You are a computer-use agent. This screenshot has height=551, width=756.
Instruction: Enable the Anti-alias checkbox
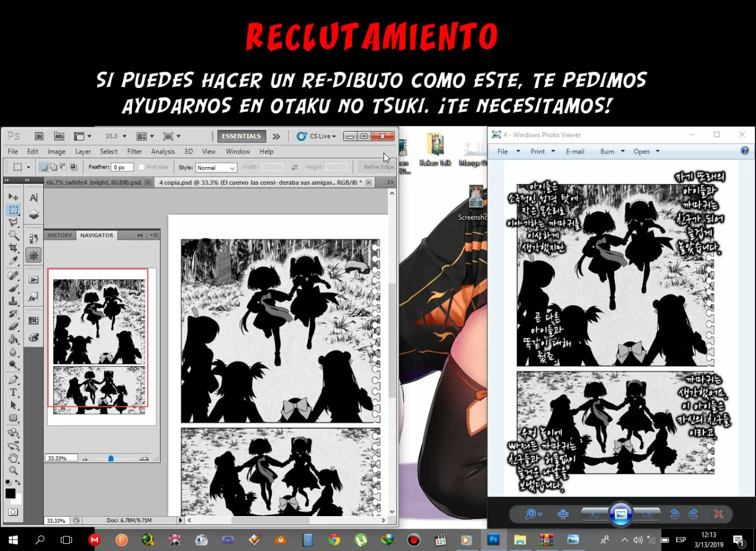[x=142, y=167]
